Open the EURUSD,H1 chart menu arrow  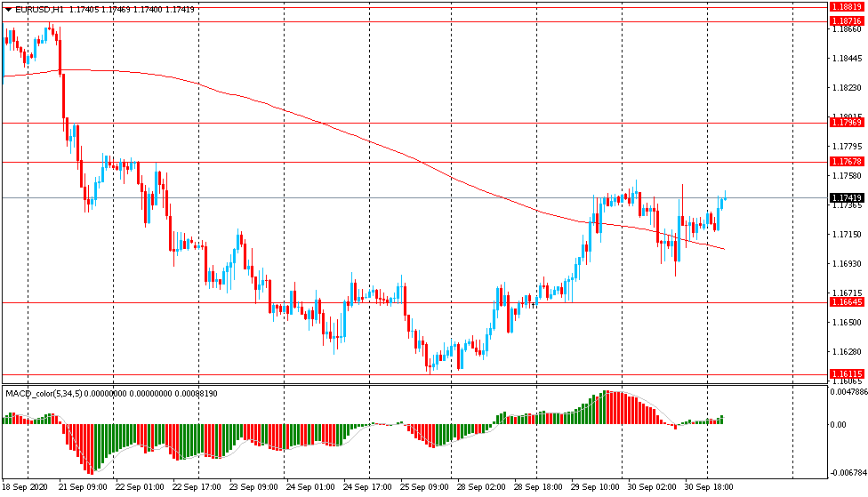8,10
